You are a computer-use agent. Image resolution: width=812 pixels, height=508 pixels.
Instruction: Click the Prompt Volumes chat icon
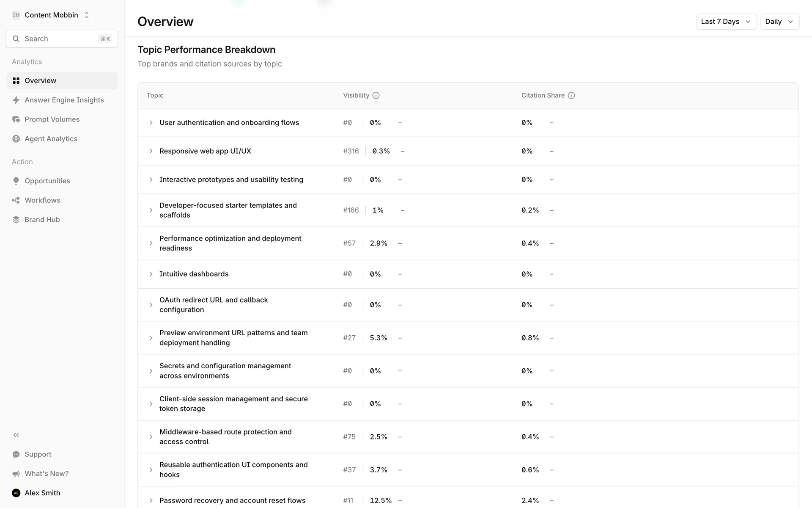[16, 119]
